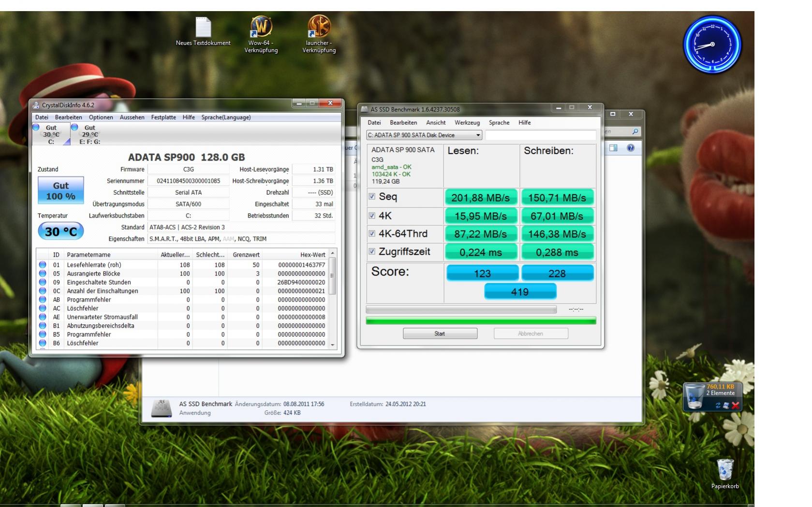Viewport: 812px width, 507px height.
Task: Click the status orb for row B5 Programmfehler
Action: [x=43, y=334]
